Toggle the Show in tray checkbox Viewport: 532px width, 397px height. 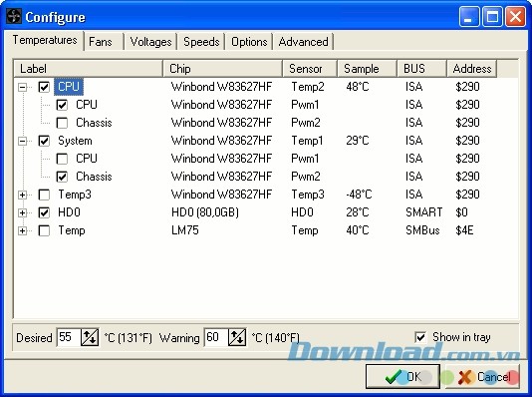pos(420,337)
